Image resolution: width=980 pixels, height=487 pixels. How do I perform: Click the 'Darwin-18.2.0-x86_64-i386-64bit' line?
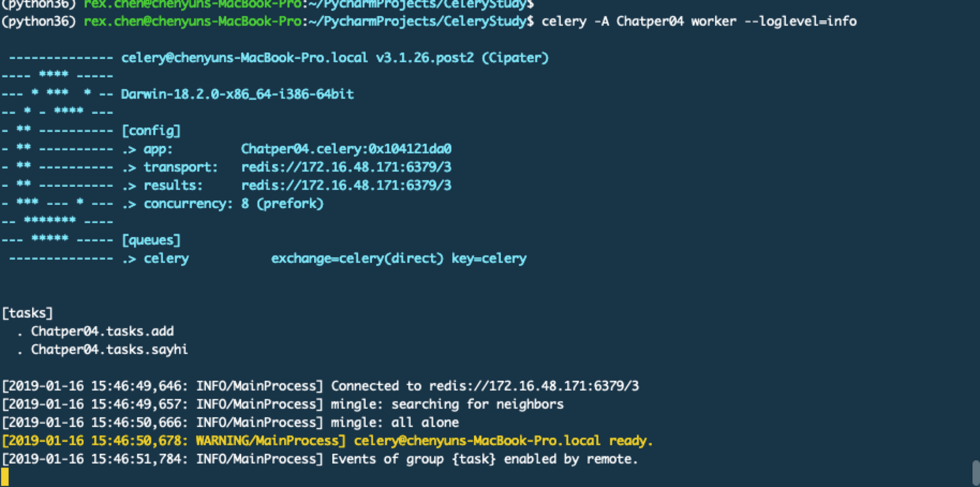(x=237, y=94)
